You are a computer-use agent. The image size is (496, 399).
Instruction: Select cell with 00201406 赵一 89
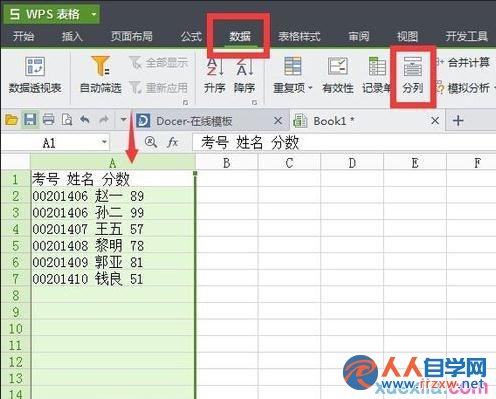tap(113, 196)
